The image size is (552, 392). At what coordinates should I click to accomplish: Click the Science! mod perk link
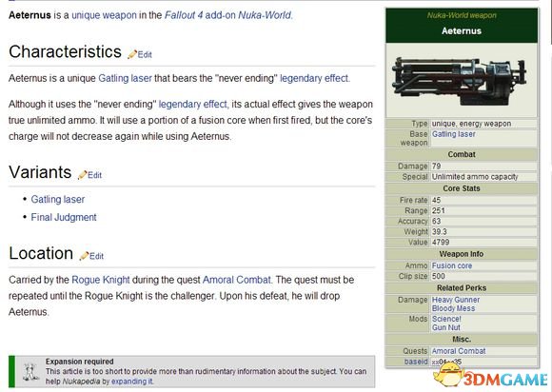pos(446,319)
